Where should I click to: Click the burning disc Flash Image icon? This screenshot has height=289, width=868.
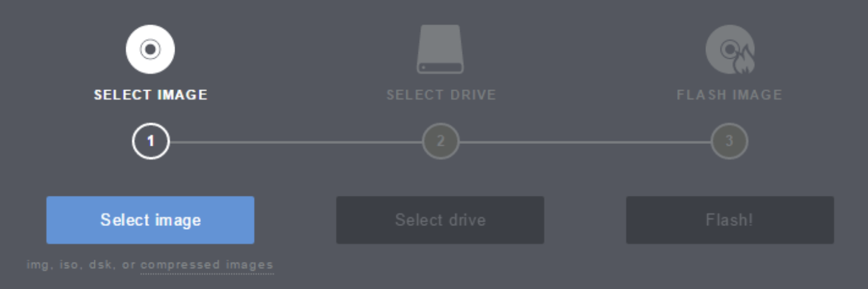730,49
